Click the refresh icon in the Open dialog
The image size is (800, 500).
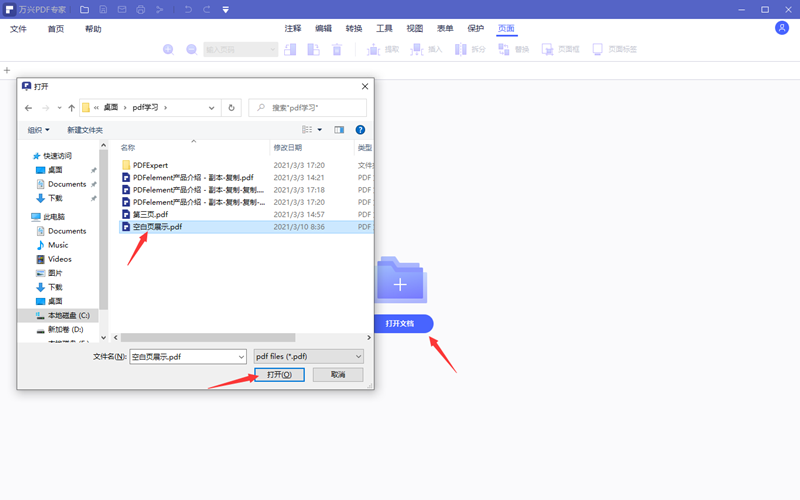tap(232, 108)
